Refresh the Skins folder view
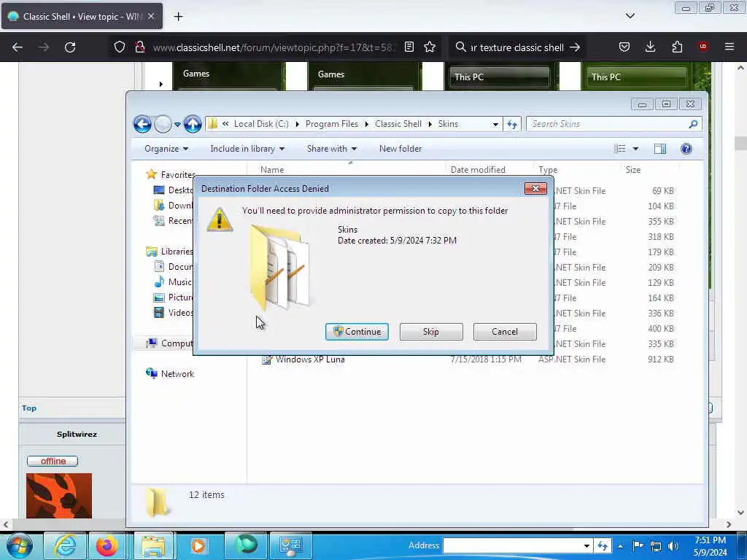 512,124
